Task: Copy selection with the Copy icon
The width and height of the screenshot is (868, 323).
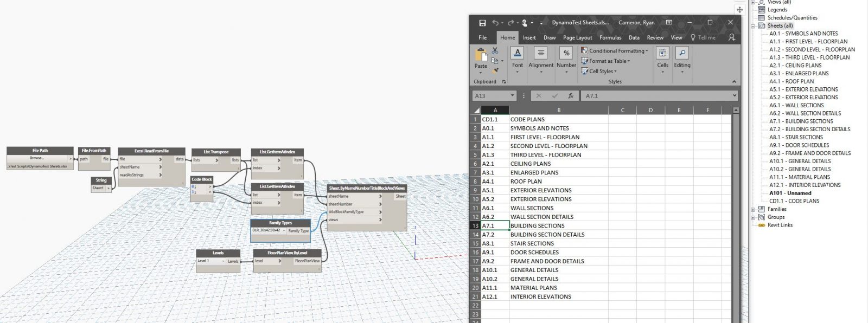Action: point(495,60)
